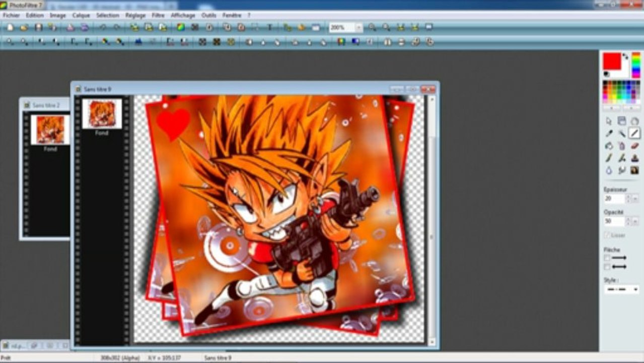Select the Magic wand tool
The image size is (644, 363).
pos(622,134)
